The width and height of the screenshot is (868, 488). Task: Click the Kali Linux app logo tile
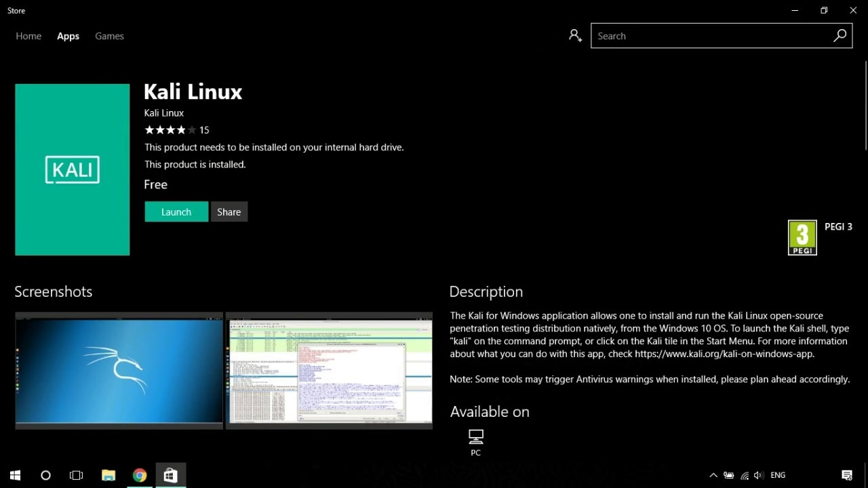73,169
